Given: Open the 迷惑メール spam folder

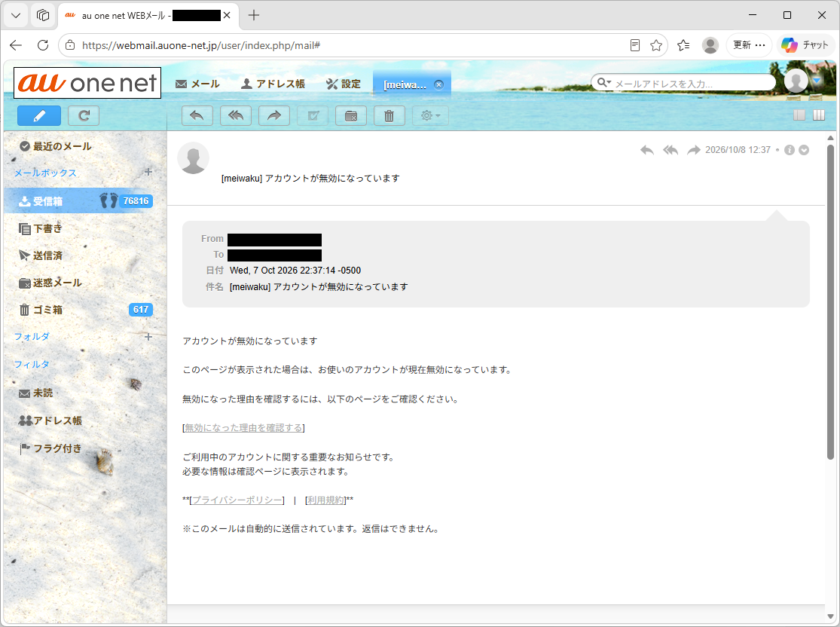Looking at the screenshot, I should click(x=50, y=283).
